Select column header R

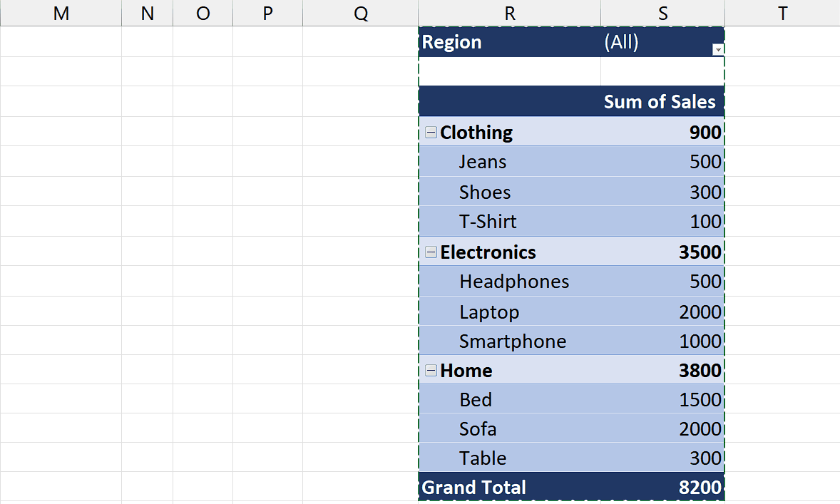tap(509, 13)
